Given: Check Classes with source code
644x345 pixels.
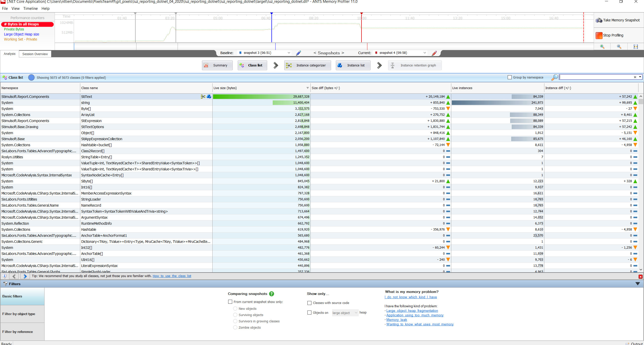Looking at the screenshot, I should (x=309, y=303).
